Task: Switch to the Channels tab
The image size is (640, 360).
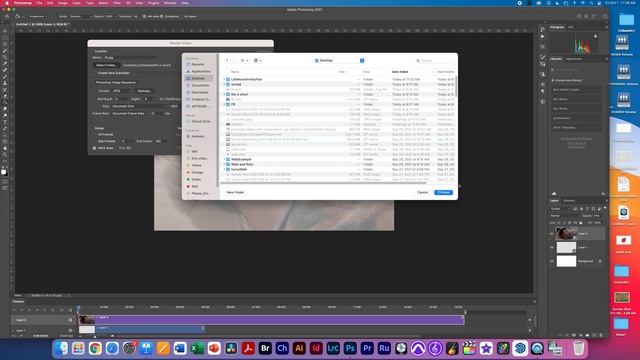Action: click(569, 201)
